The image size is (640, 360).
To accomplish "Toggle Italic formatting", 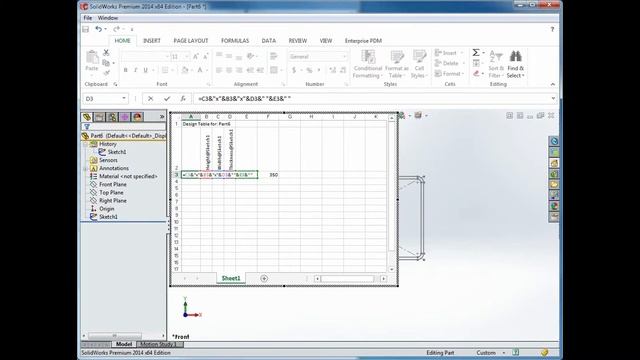I will [x=136, y=70].
